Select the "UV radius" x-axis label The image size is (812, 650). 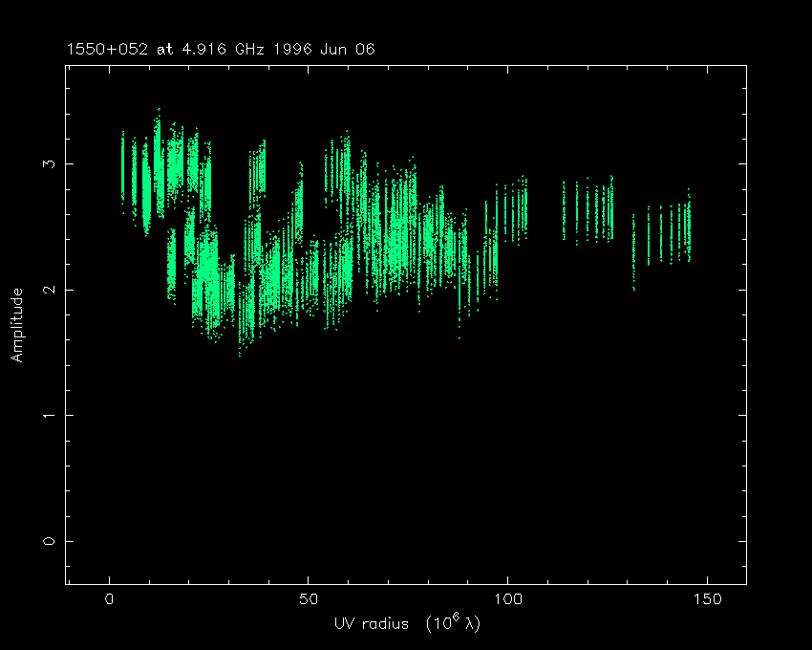click(371, 623)
